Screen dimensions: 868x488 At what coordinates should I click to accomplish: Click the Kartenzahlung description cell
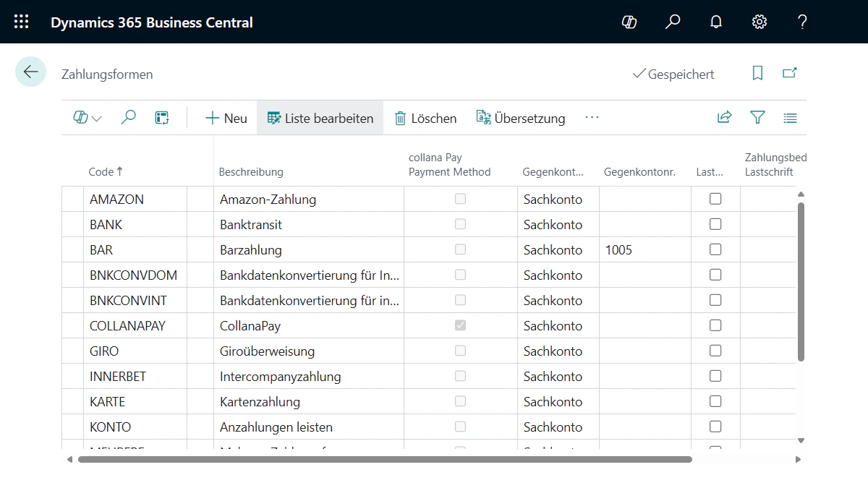click(309, 401)
